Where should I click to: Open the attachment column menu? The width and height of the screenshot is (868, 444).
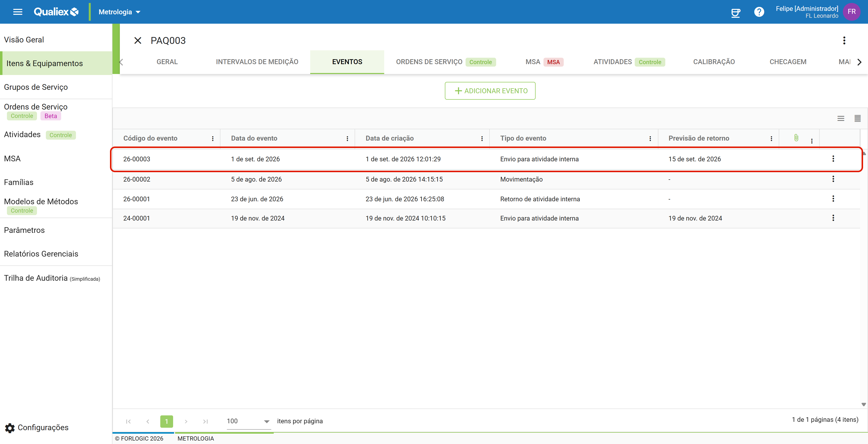click(812, 141)
